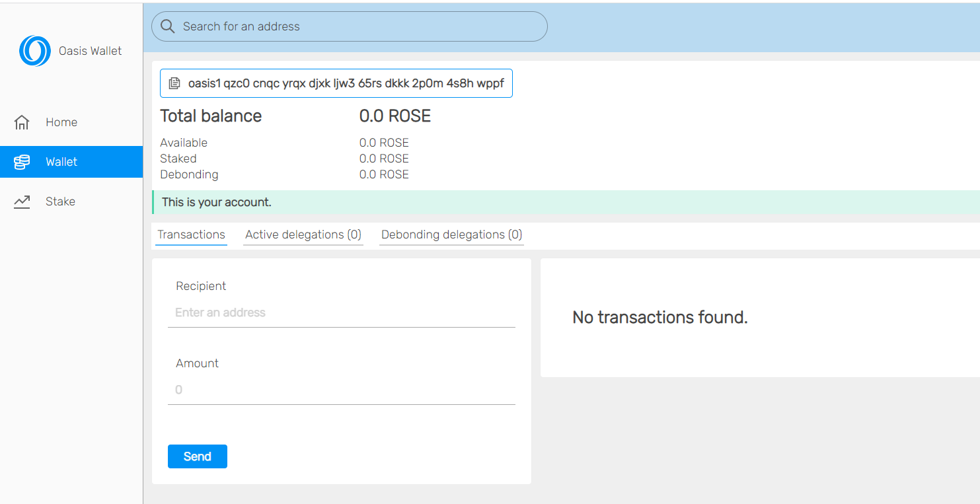
Task: Click the search magnifier icon
Action: [x=168, y=26]
